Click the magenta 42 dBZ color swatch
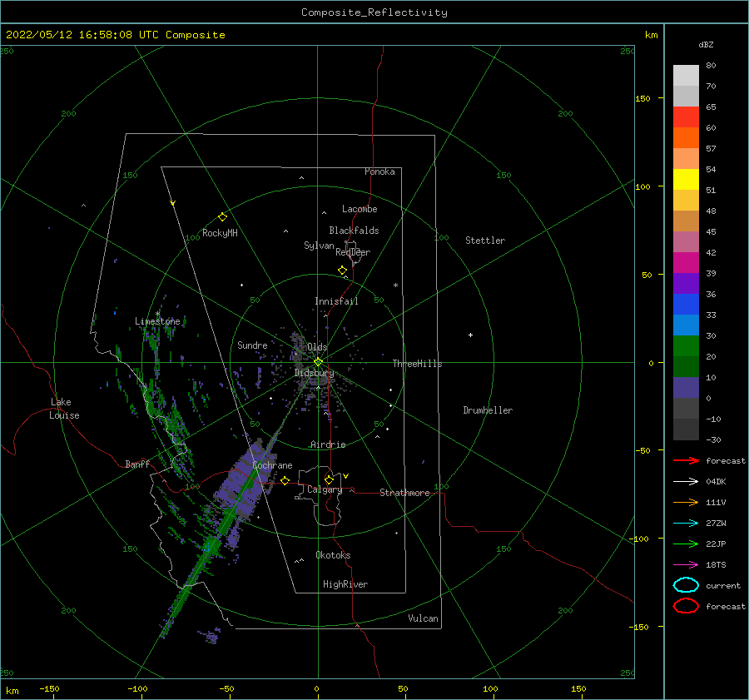The image size is (749, 700). coord(686,263)
